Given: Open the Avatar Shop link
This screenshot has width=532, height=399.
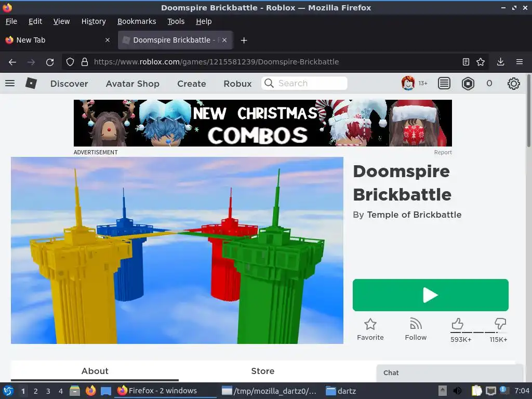Looking at the screenshot, I should pos(132,84).
